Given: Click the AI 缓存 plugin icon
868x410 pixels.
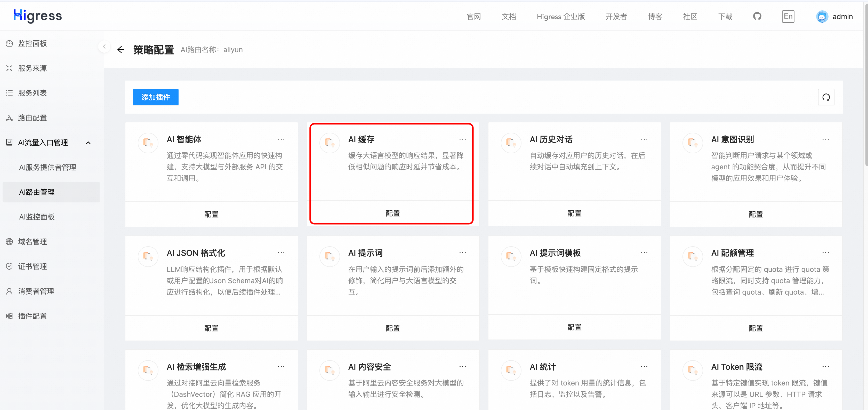Looking at the screenshot, I should [329, 143].
